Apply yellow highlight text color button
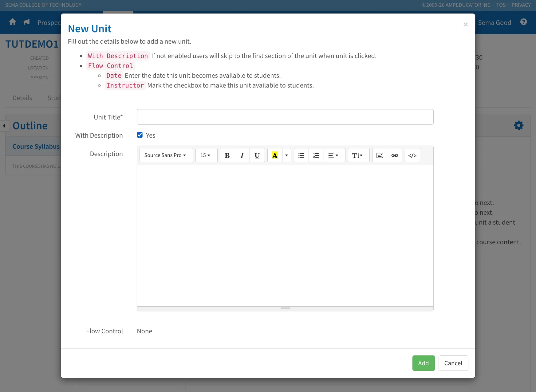The width and height of the screenshot is (536, 392). pos(275,155)
